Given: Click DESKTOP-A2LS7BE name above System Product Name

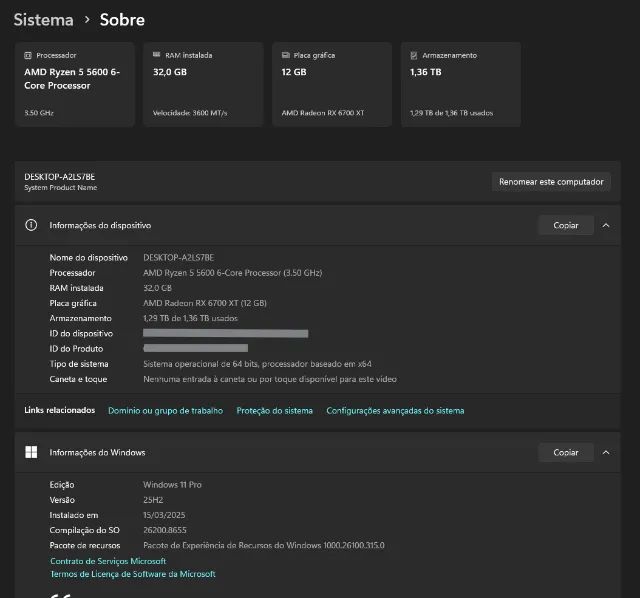Looking at the screenshot, I should pyautogui.click(x=60, y=177).
